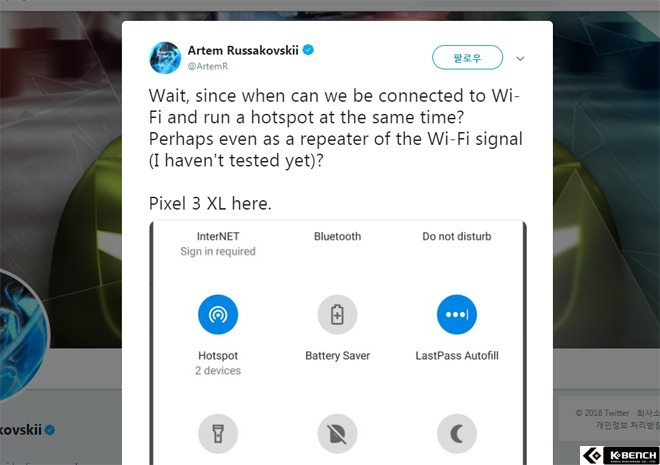Tap the Flashlight icon
Image resolution: width=660 pixels, height=465 pixels.
pos(218,433)
